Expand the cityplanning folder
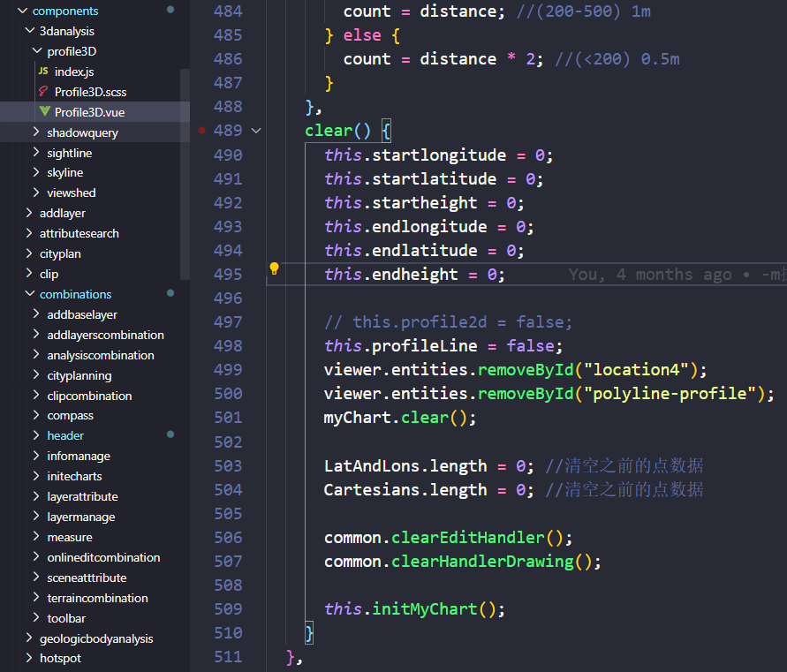The width and height of the screenshot is (787, 672). (x=36, y=375)
